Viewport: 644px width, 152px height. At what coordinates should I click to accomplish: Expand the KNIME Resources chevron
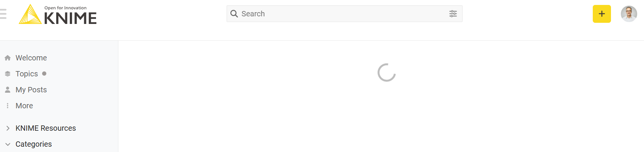click(x=8, y=128)
